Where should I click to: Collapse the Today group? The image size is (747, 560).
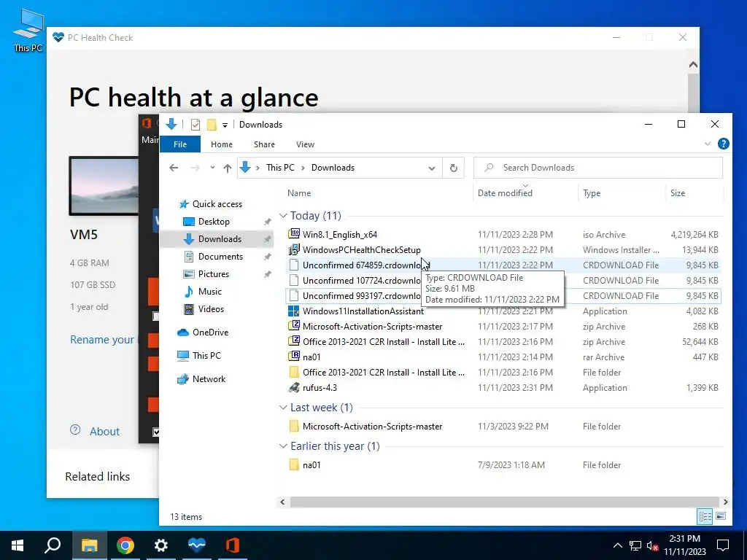pyautogui.click(x=283, y=216)
